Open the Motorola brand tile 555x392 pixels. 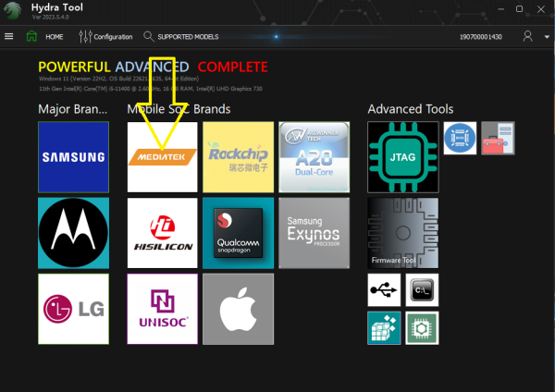click(74, 233)
